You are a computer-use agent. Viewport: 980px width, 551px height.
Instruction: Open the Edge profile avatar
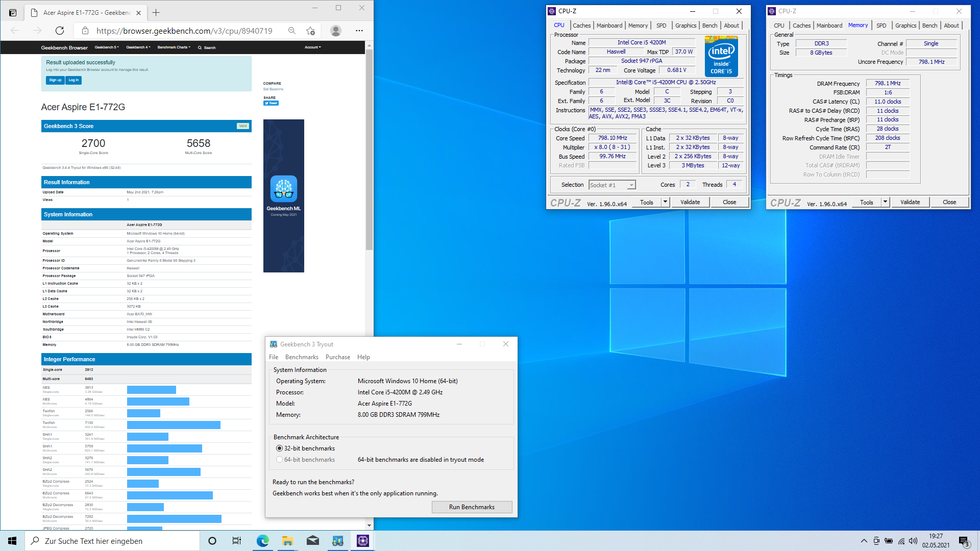[335, 31]
